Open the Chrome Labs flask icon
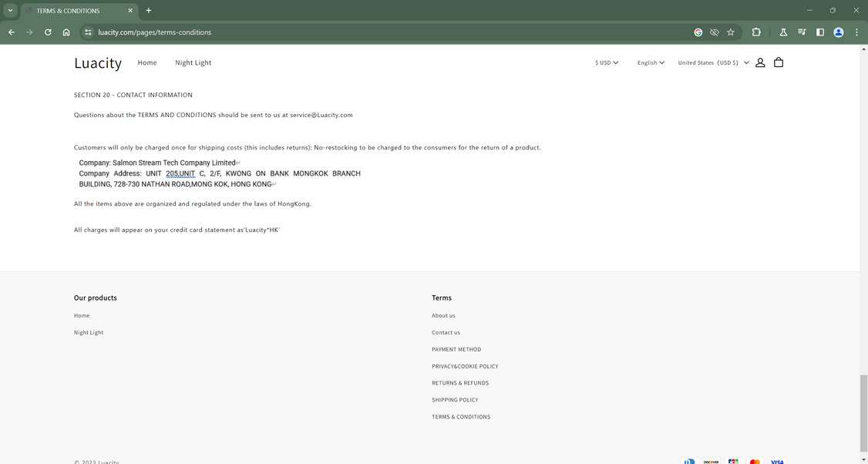 click(783, 32)
